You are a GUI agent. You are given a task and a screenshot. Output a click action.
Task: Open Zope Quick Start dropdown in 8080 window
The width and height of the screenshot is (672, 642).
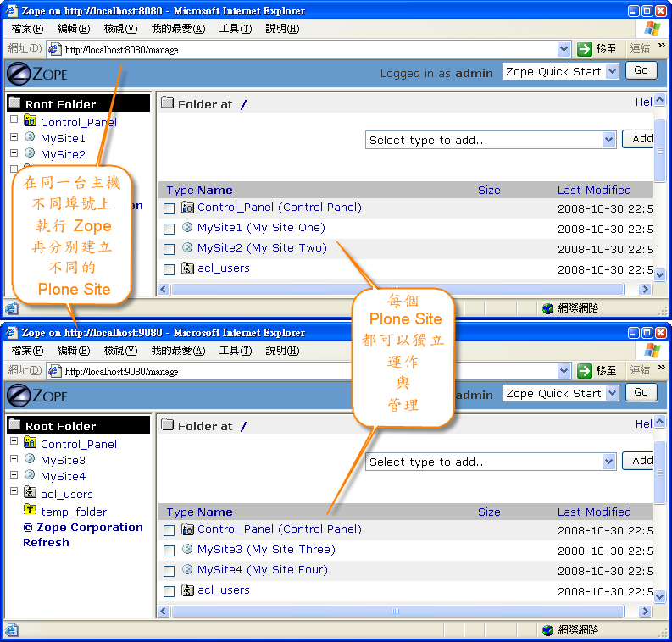(x=561, y=71)
